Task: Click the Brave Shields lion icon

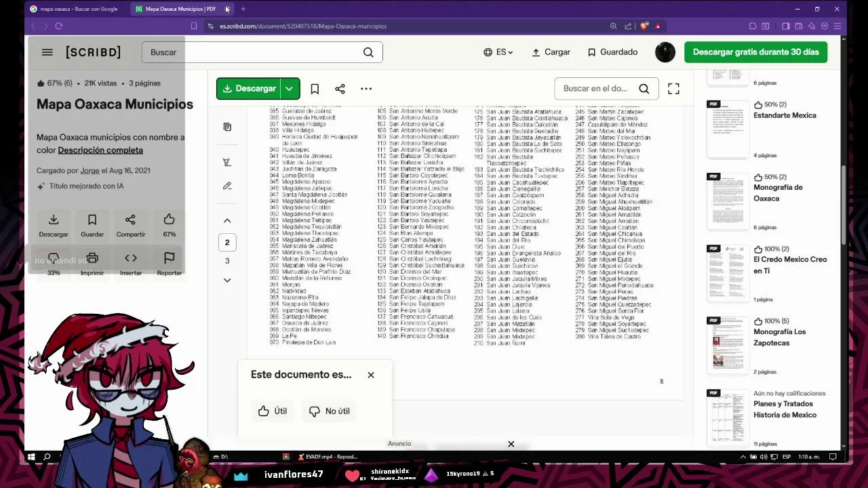Action: (644, 26)
